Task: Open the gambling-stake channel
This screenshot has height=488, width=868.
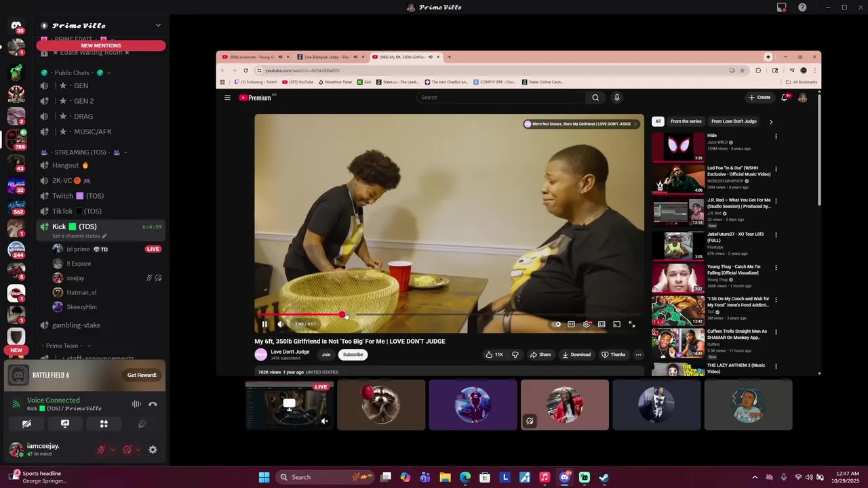Action: 101,325
